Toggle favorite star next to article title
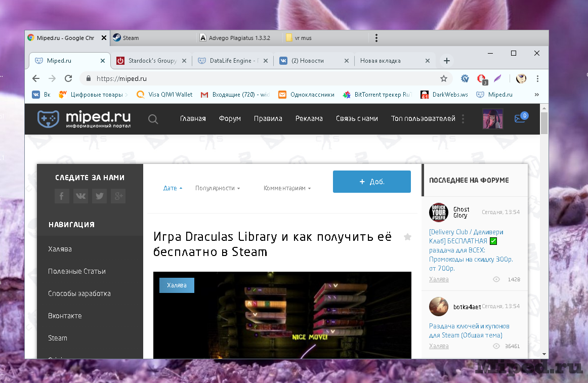Image resolution: width=588 pixels, height=383 pixels. coord(407,237)
